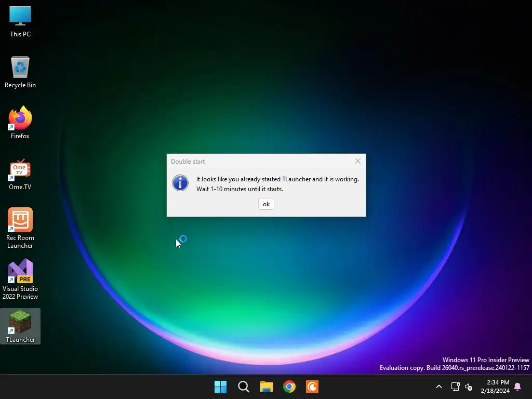532x399 pixels.
Task: Show hidden system tray icons
Action: point(438,387)
